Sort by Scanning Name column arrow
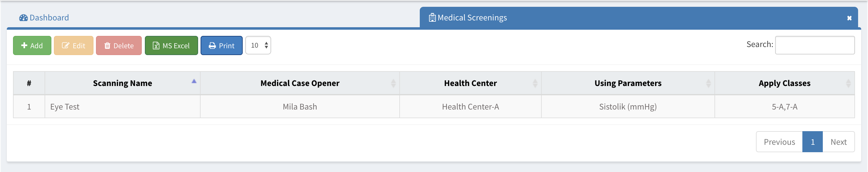 click(194, 81)
